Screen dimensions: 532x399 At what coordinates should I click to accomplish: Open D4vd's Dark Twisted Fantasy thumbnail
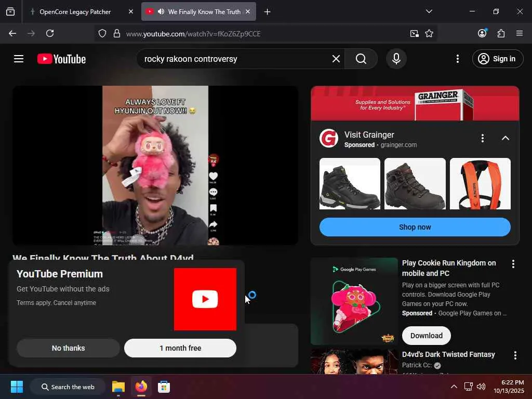(x=354, y=362)
